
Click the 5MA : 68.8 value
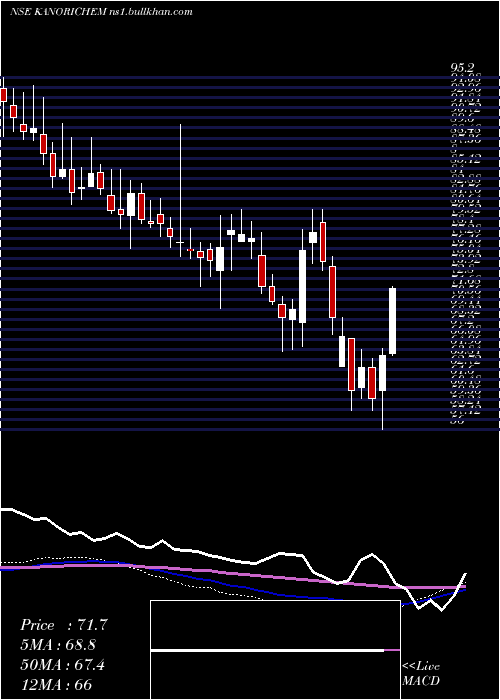tap(58, 645)
